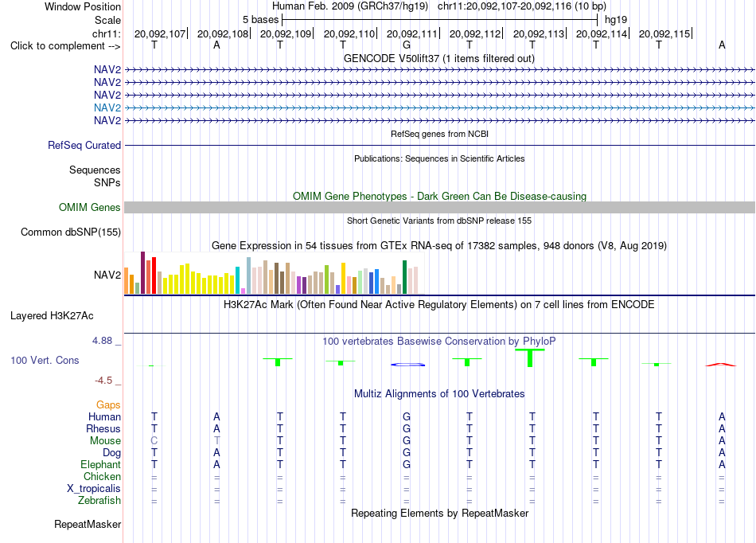Click the 4.88 PhyloP upper scale value
The width and height of the screenshot is (756, 543).
(102, 341)
